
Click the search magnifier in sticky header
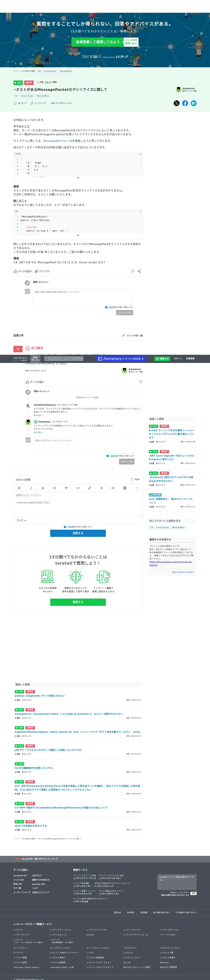coord(47,359)
